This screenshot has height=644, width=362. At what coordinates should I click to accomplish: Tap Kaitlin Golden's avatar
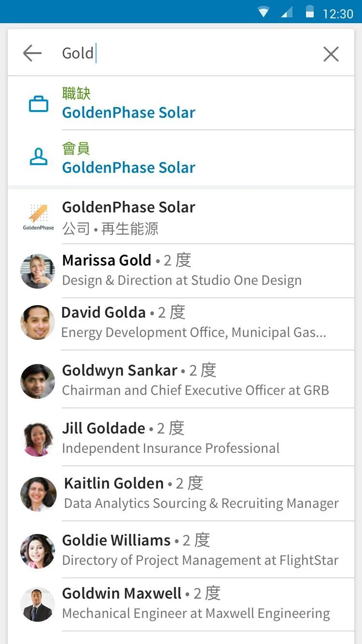coord(39,494)
